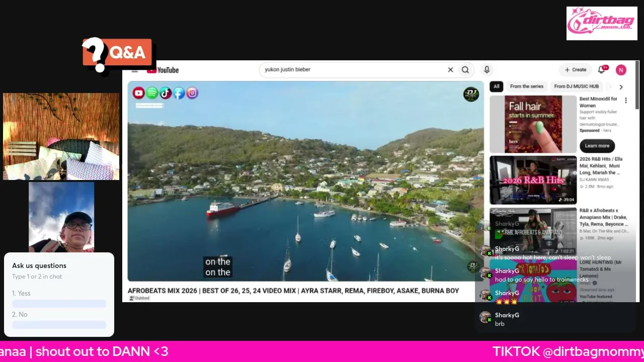644x362 pixels.
Task: Click SharkyG's avatar beside the "brb" message
Action: (x=485, y=317)
